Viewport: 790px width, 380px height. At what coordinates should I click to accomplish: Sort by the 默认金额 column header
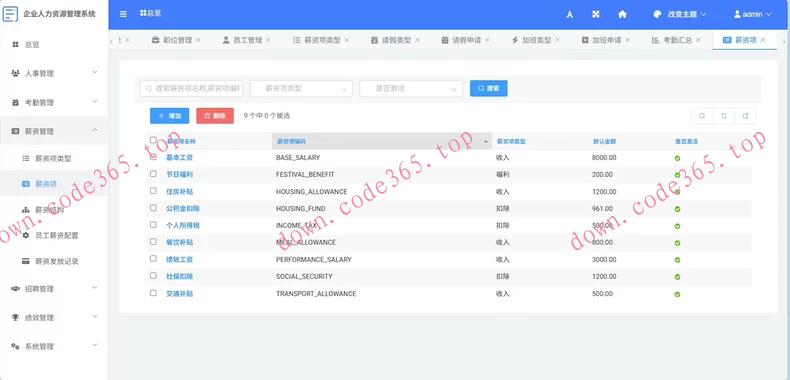point(604,142)
